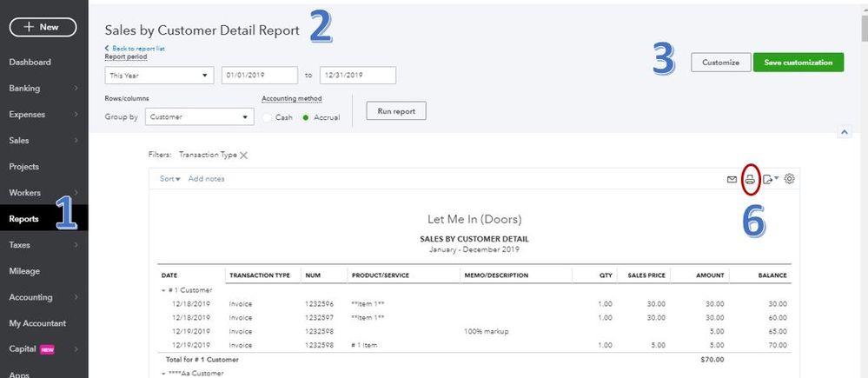Screen dimensions: 868x378
Task: Select the Cash accounting method
Action: tap(267, 117)
